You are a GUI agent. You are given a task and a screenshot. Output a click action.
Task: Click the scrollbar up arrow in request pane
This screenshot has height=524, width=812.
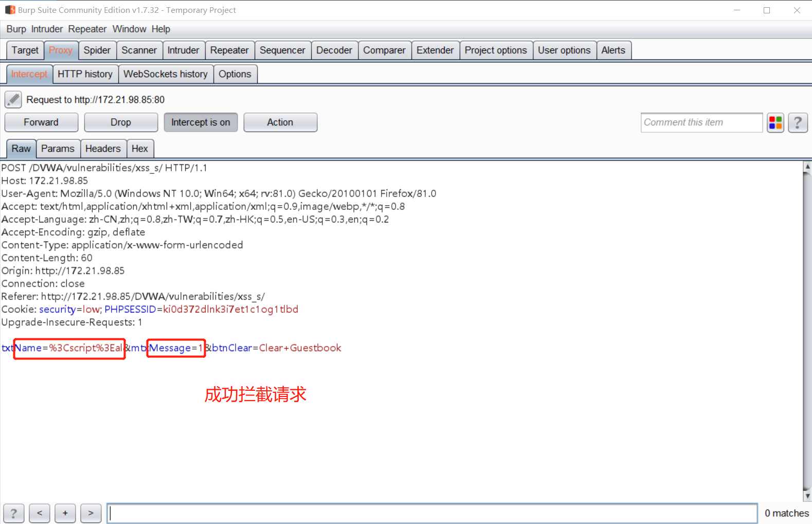pos(807,166)
